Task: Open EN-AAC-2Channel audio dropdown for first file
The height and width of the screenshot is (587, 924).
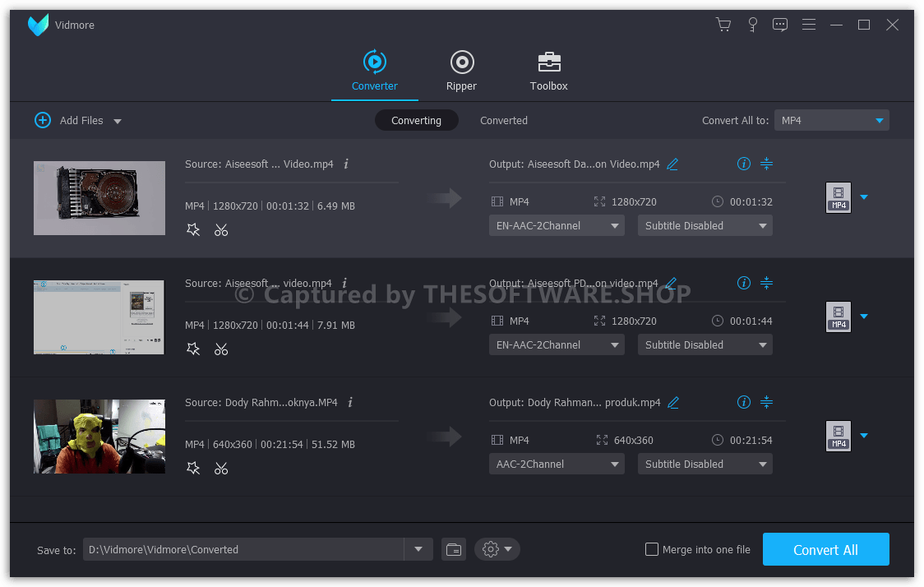Action: pyautogui.click(x=556, y=225)
